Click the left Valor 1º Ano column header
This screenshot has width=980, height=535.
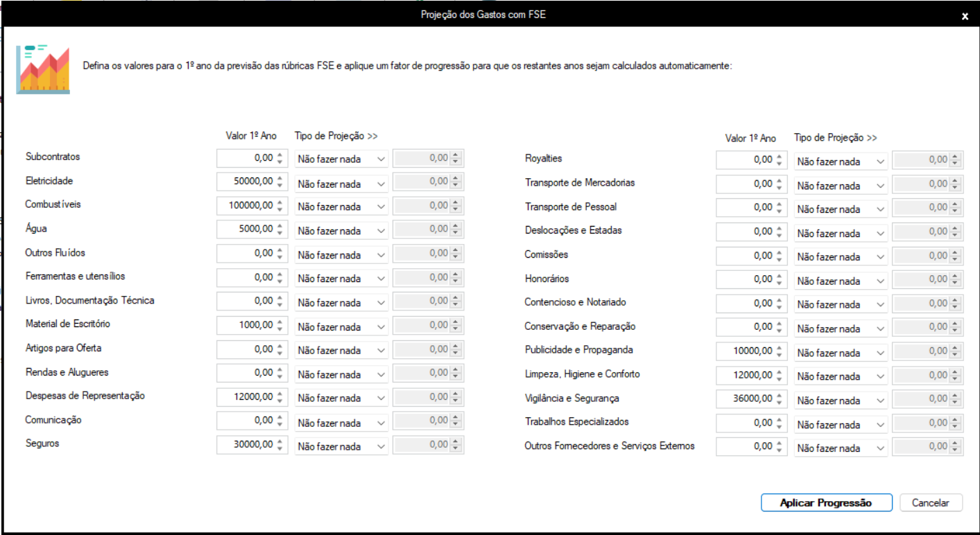[251, 136]
